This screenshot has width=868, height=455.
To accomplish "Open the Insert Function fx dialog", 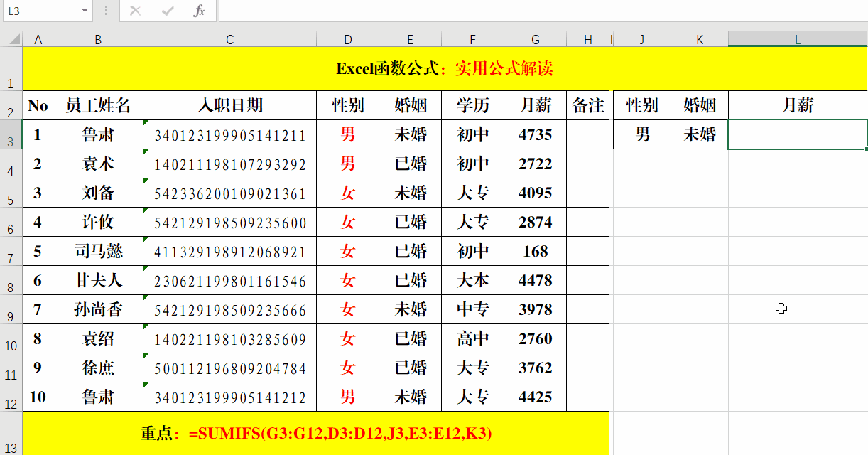I will (200, 11).
